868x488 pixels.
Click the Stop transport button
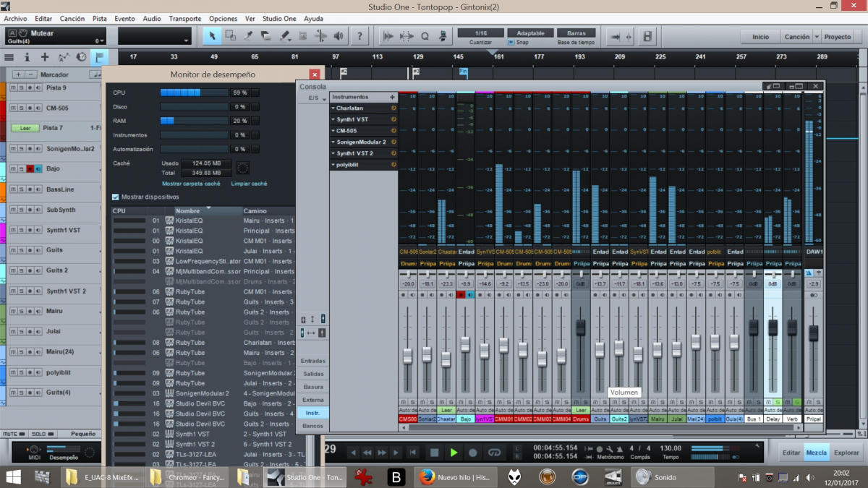(x=434, y=453)
